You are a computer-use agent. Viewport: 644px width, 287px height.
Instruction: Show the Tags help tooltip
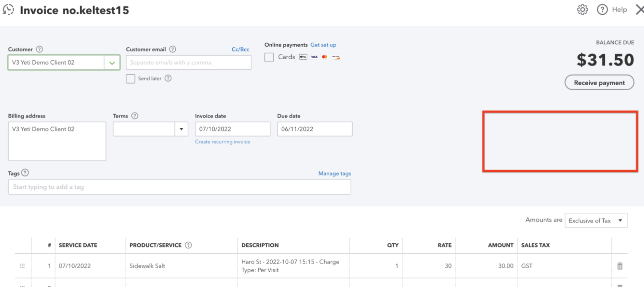(25, 173)
